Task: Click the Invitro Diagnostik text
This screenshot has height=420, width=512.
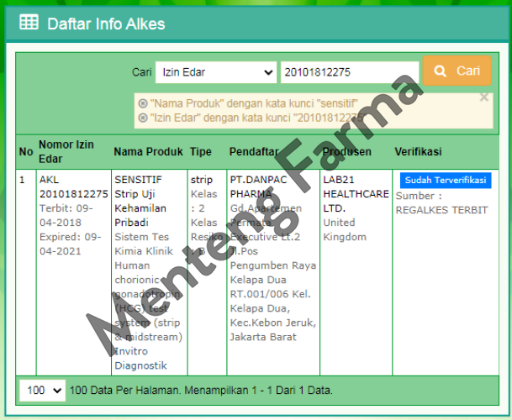Action: coord(140,359)
